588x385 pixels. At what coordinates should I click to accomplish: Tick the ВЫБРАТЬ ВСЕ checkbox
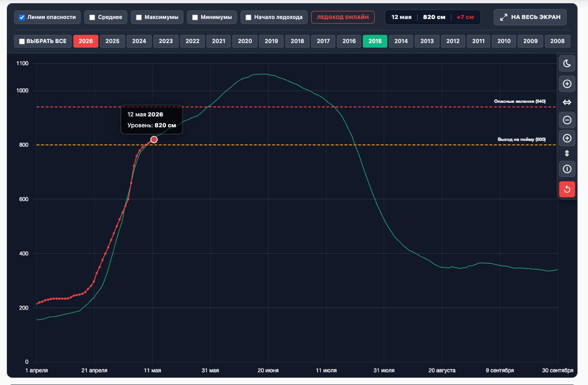[22, 41]
